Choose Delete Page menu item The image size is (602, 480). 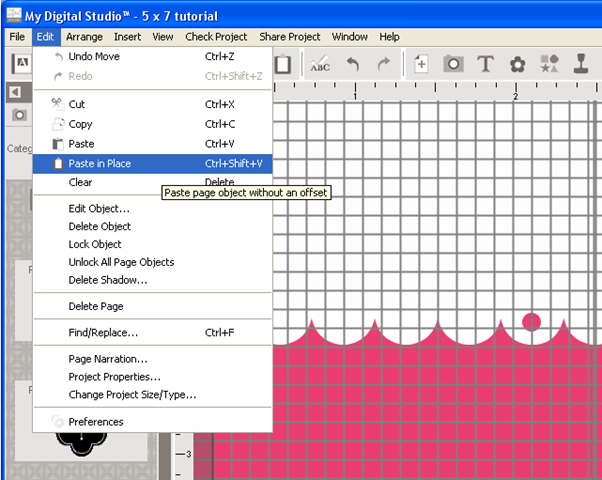153,306
